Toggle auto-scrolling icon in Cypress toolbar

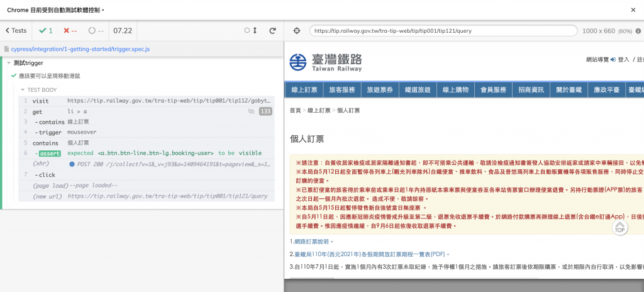tap(250, 30)
